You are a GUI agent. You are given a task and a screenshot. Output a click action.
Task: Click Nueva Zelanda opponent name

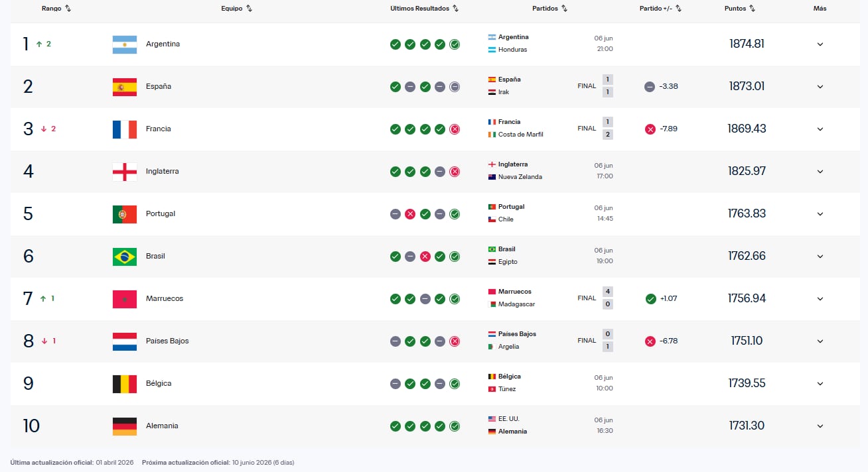click(520, 177)
